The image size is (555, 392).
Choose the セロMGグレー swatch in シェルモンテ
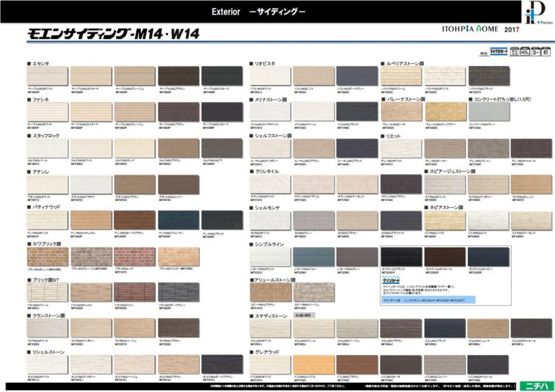314,220
